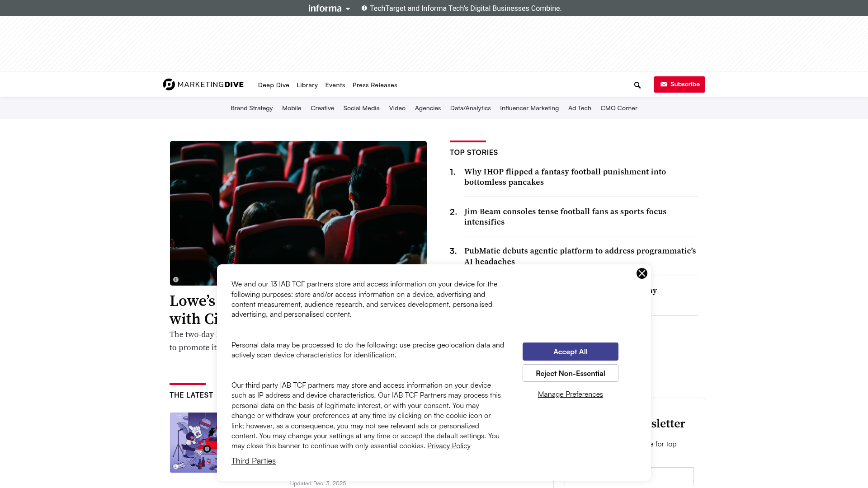868x488 pixels.
Task: Click the TechTarget and Informa Tech announcement
Action: [x=466, y=8]
